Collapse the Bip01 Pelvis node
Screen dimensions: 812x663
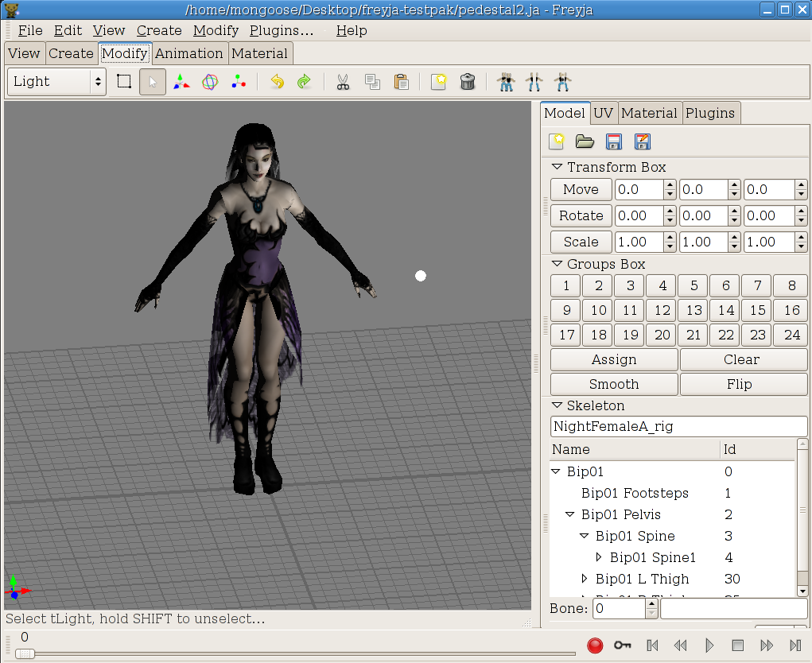click(569, 514)
